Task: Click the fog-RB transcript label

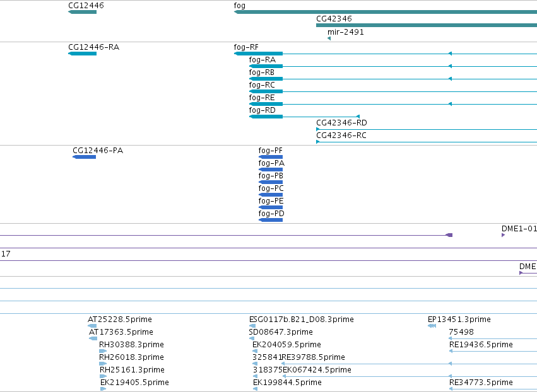Action: (262, 72)
